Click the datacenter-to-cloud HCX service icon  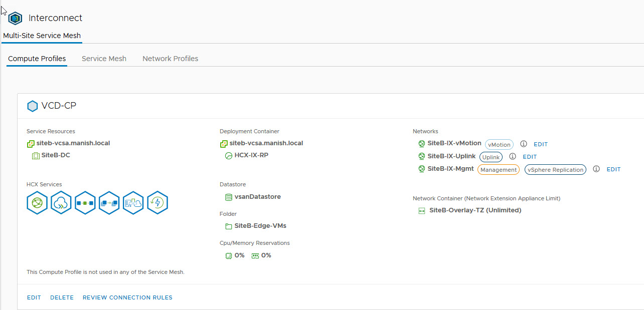point(133,203)
